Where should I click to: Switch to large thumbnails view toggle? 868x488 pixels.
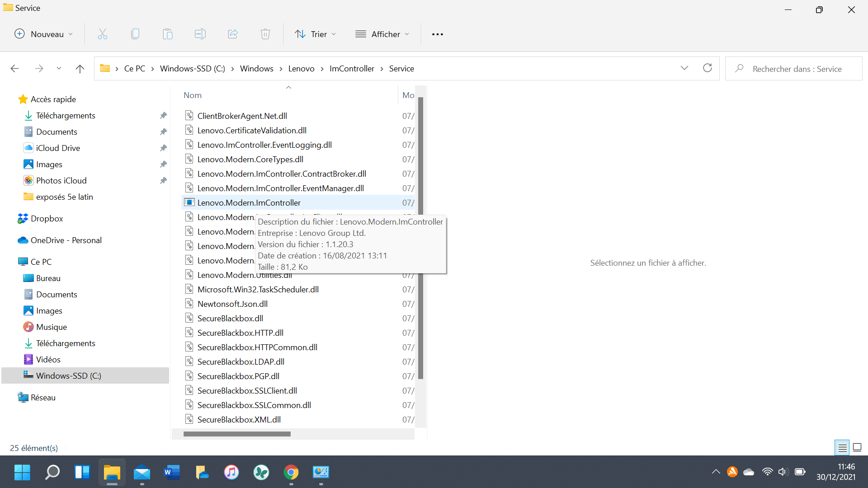[x=857, y=448]
